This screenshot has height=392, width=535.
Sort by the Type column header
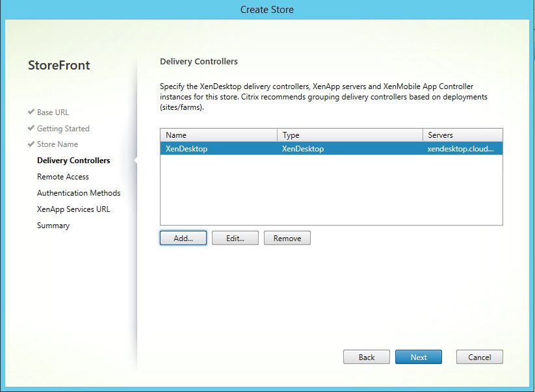click(x=350, y=135)
